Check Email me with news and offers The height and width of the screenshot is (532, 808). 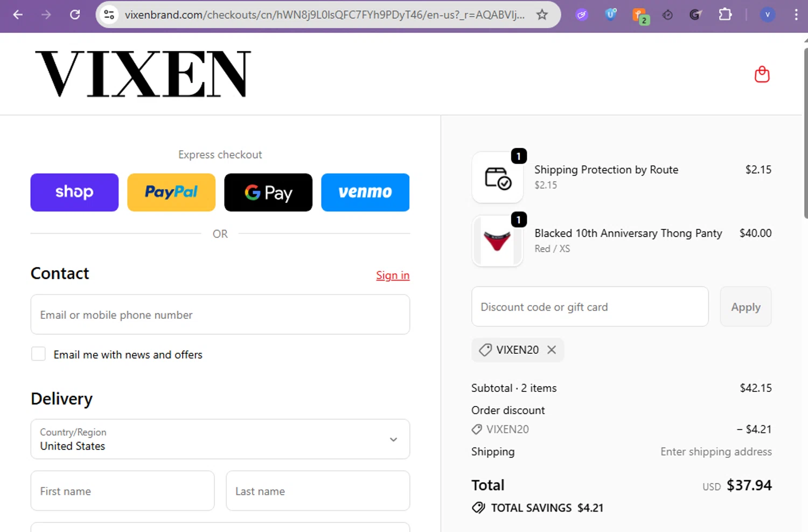click(38, 354)
